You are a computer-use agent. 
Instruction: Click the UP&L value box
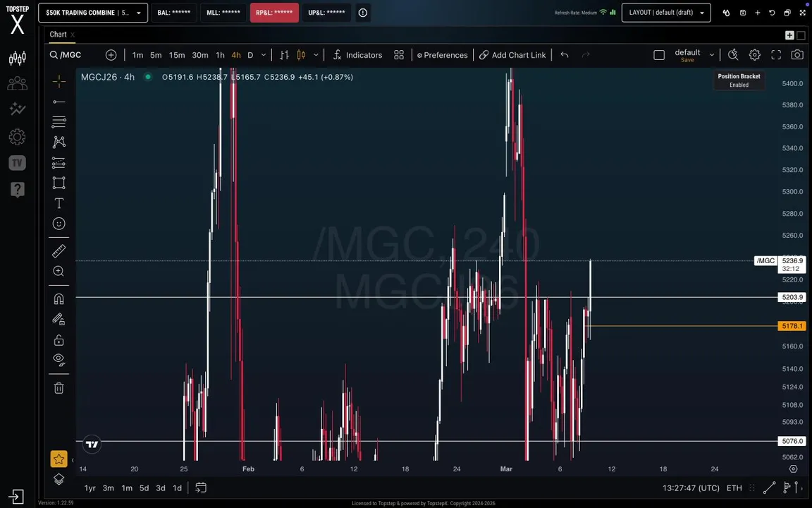(x=326, y=13)
